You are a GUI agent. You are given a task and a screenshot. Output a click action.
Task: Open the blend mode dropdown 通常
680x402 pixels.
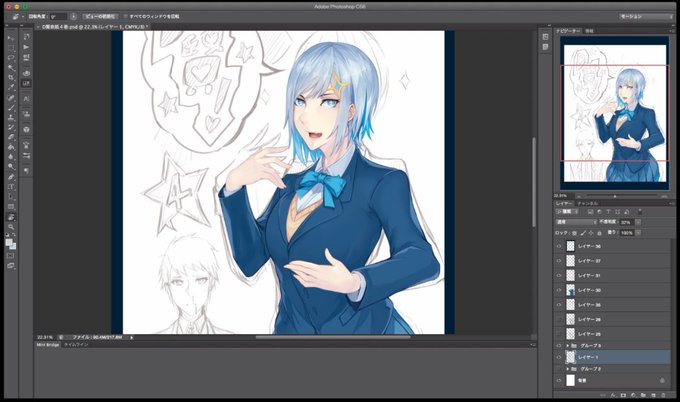(576, 222)
